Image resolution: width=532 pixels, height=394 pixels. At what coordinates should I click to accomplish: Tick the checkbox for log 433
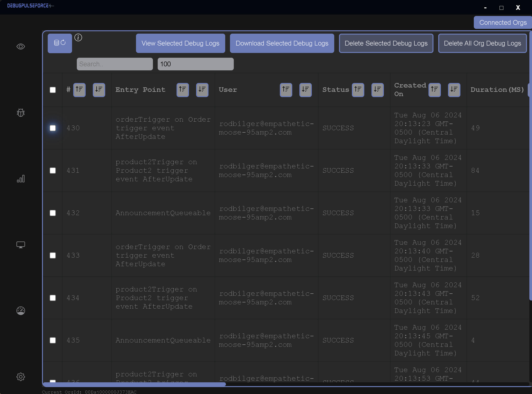[x=53, y=255]
